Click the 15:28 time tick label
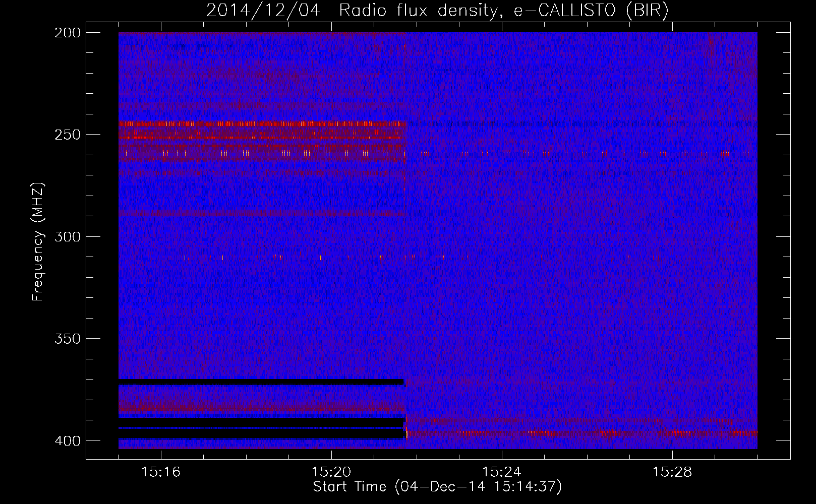Image resolution: width=816 pixels, height=504 pixels. [672, 472]
